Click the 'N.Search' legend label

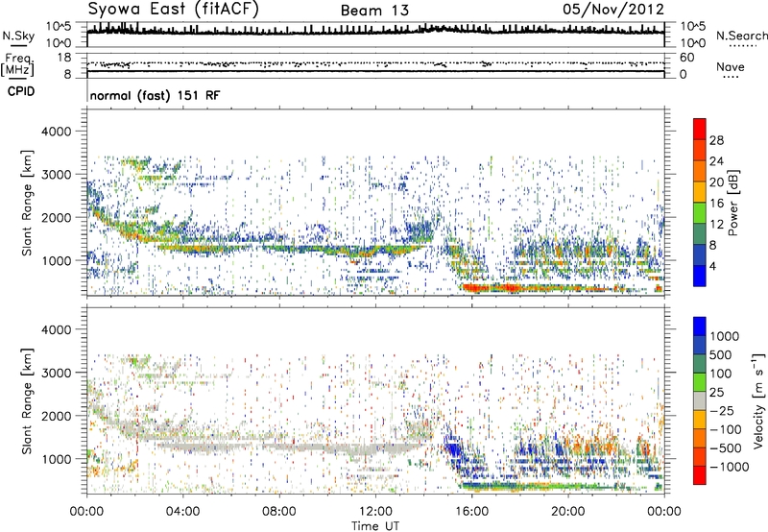[x=741, y=36]
